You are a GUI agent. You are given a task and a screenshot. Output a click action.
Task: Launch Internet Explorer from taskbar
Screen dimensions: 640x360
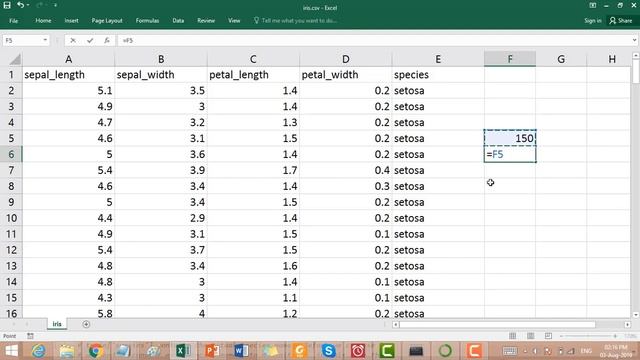tap(39, 351)
